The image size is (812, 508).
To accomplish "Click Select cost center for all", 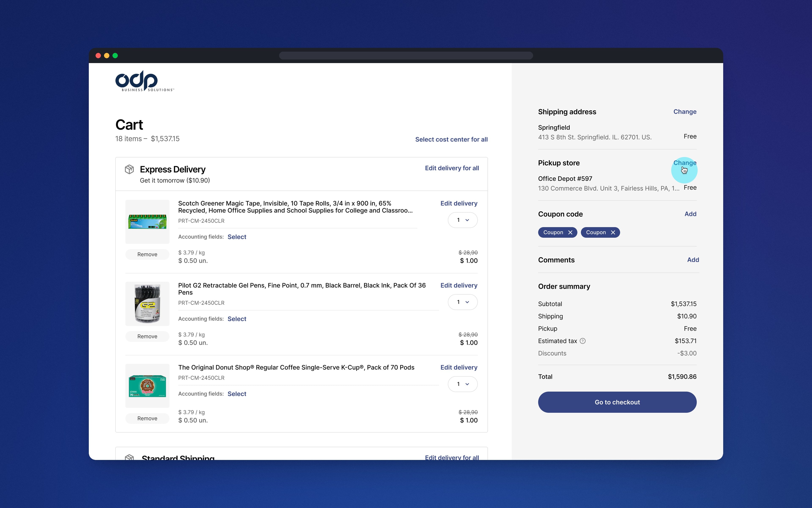I will click(451, 139).
